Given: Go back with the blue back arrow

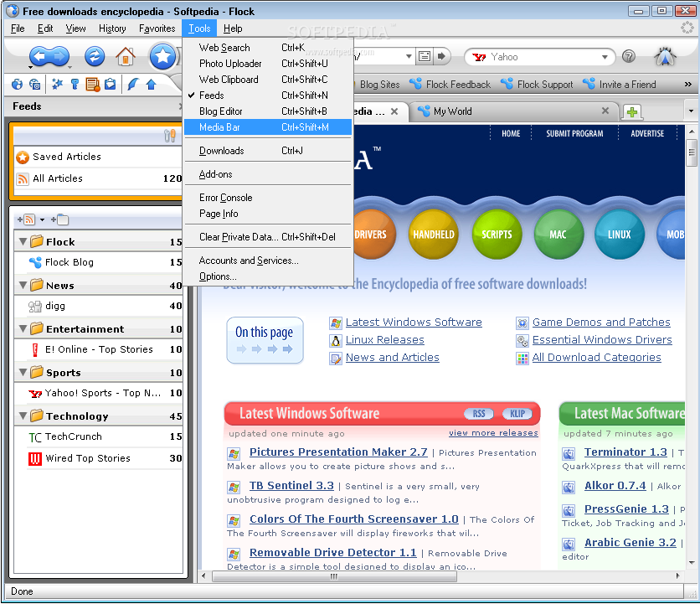Looking at the screenshot, I should 39,57.
